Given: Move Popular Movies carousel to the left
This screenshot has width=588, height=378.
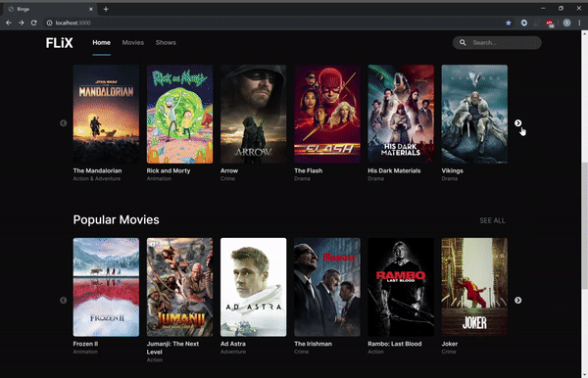Looking at the screenshot, I should (x=64, y=300).
